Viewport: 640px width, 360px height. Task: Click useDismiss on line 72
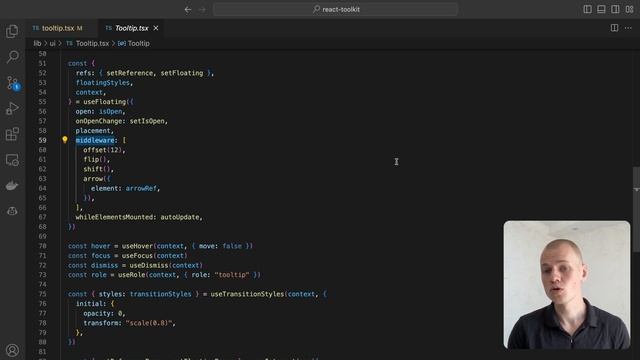[149, 265]
